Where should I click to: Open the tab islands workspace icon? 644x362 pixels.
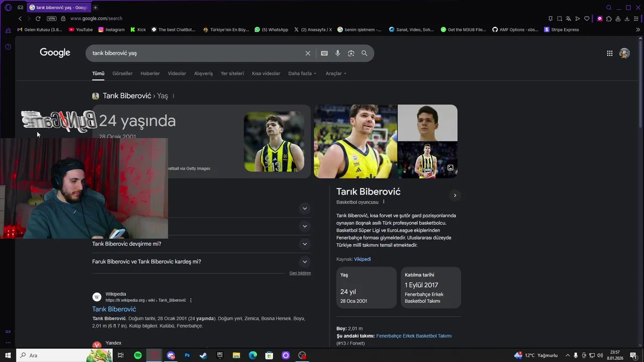20,8
